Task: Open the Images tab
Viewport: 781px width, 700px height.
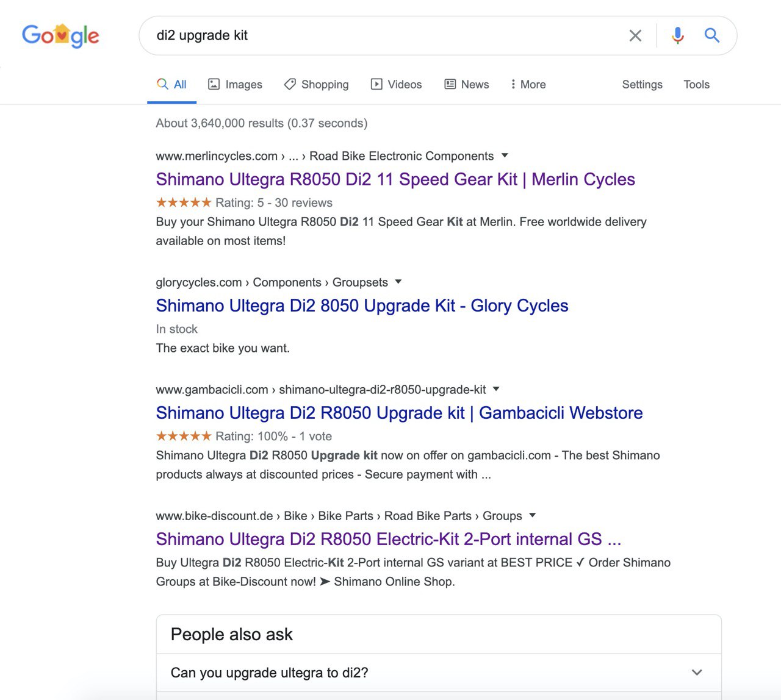Action: 236,85
